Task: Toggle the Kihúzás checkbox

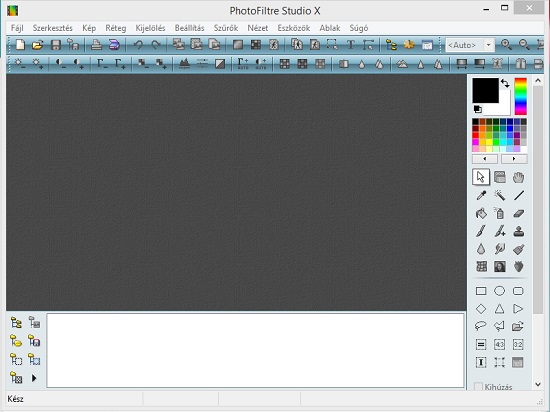Action: click(x=478, y=387)
